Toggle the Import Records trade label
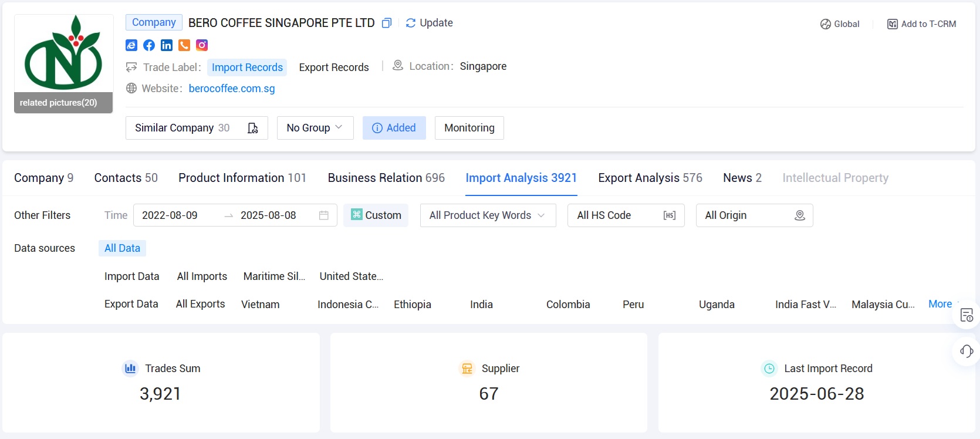Viewport: 980px width, 439px height. [247, 67]
